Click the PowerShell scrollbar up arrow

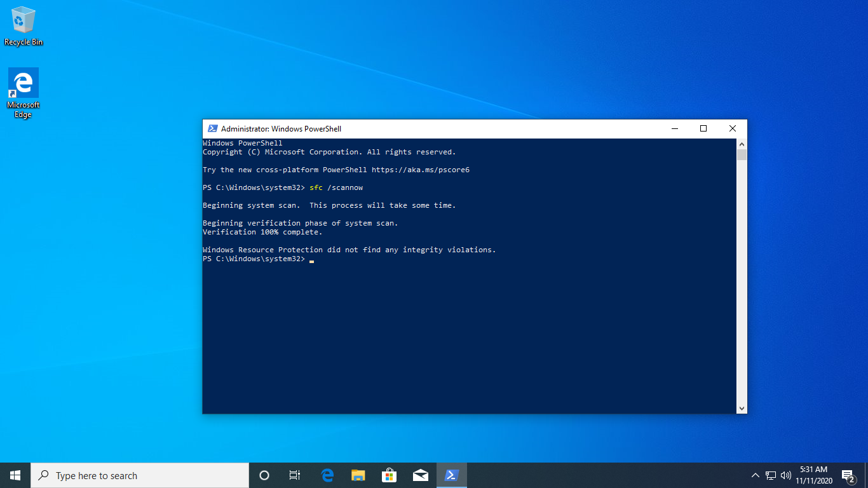(x=742, y=144)
